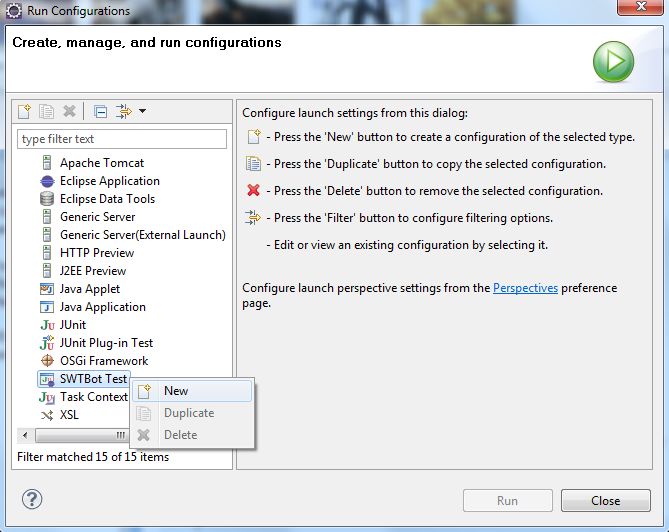The image size is (669, 532).
Task: Select HTTP Preview entry
Action: pos(97,253)
